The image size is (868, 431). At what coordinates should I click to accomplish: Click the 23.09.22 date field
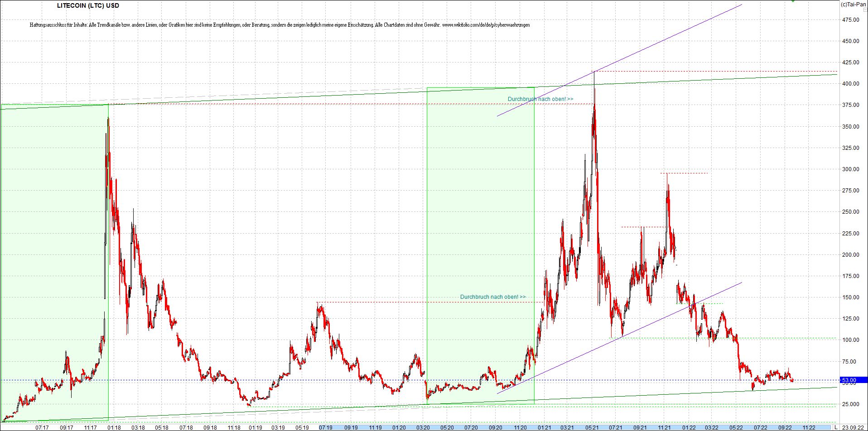[853, 427]
